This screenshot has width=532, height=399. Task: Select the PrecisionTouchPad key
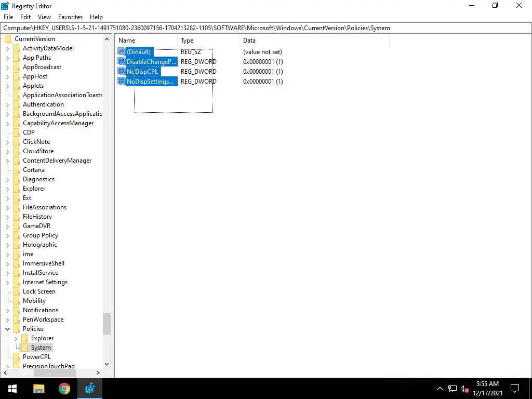(48, 366)
